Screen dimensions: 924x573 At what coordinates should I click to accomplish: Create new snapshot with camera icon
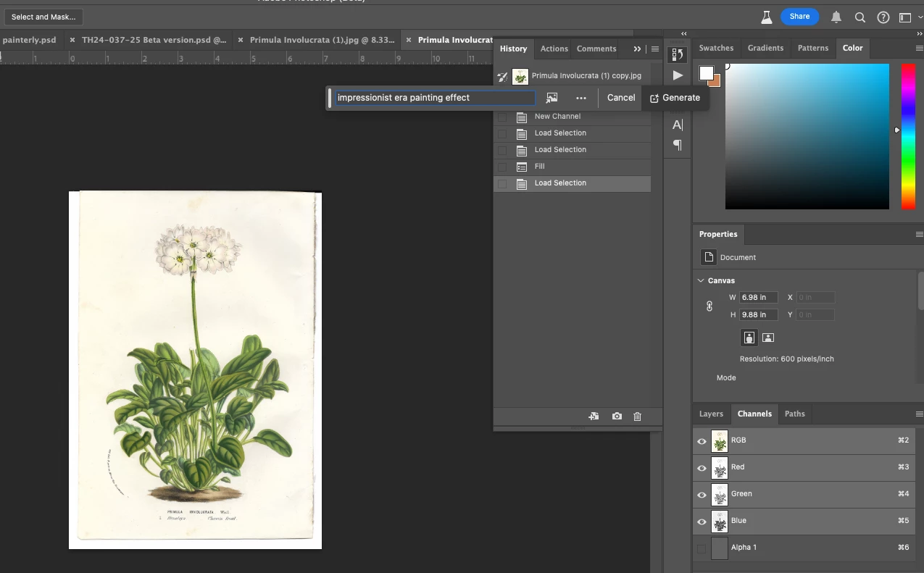[x=617, y=417]
